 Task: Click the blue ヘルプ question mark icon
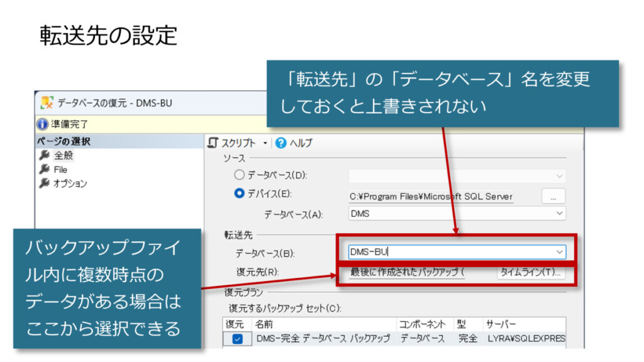(x=281, y=143)
